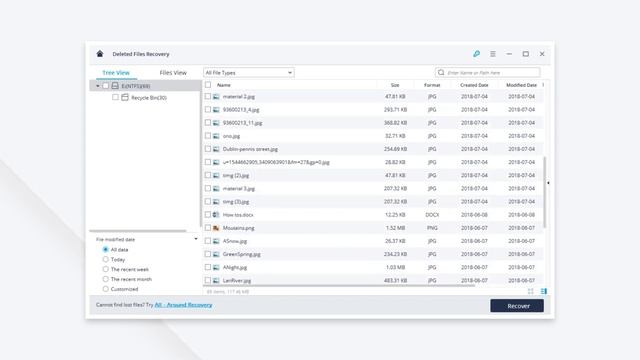This screenshot has width=640, height=360.
Task: Sort by the Format column header
Action: pyautogui.click(x=432, y=85)
